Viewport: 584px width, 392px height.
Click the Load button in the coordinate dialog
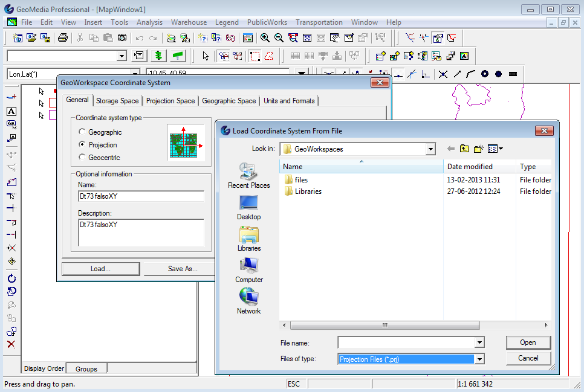click(100, 268)
